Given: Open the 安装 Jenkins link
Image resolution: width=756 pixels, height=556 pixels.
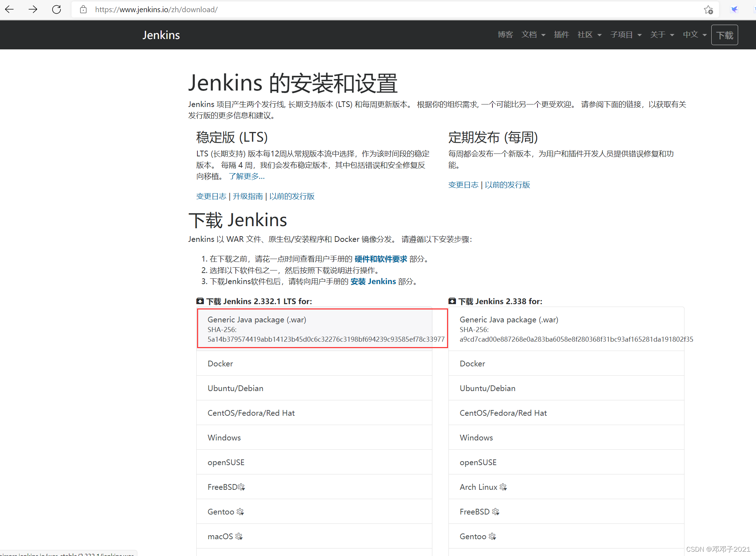Looking at the screenshot, I should coord(373,281).
